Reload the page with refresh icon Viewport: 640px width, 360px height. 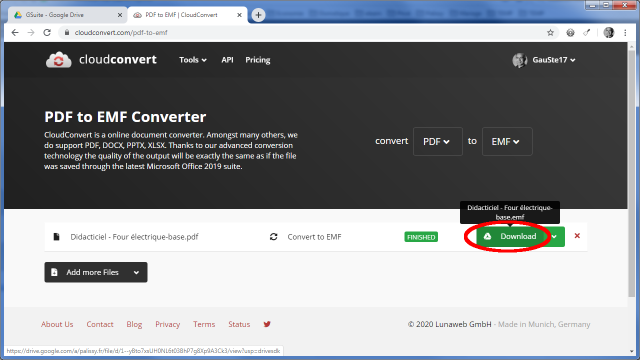pos(47,33)
